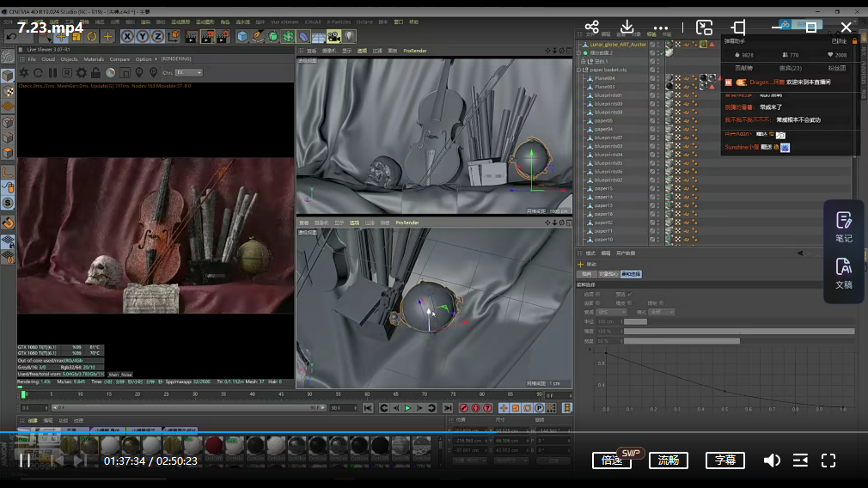
Task: Toggle the Z axis lock
Action: [x=158, y=37]
